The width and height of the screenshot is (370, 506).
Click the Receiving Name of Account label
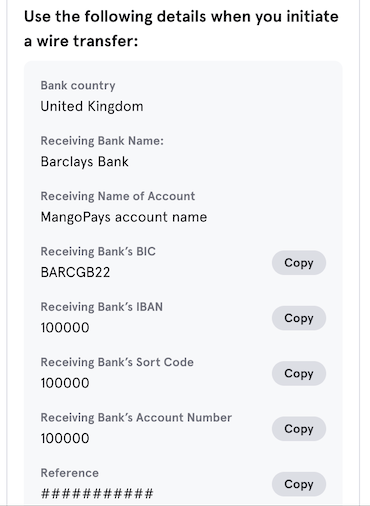pyautogui.click(x=118, y=196)
